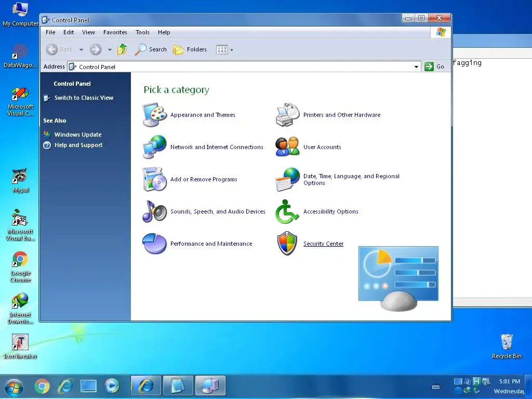Open Sounds, Speech, and Audio Devices icon
Screen dimensions: 532x399
click(x=155, y=211)
